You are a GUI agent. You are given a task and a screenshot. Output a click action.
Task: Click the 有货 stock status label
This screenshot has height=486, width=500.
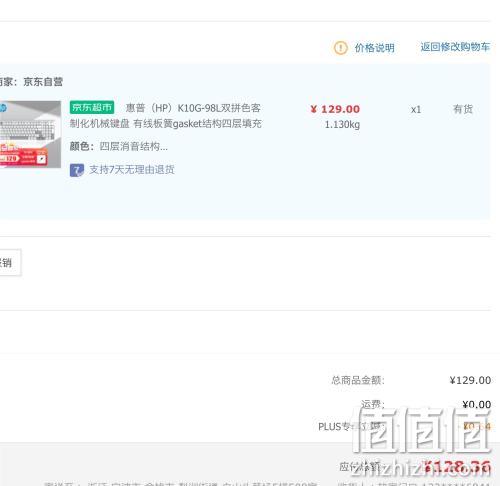[463, 109]
